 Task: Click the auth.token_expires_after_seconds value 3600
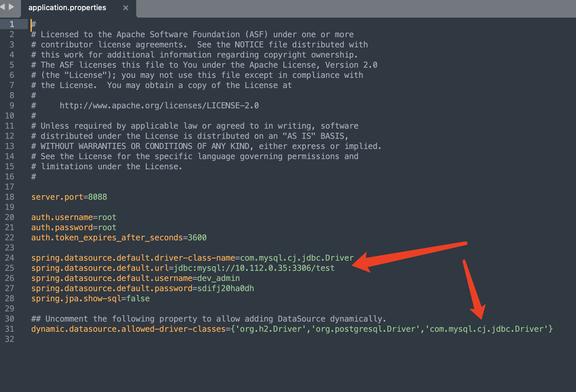197,237
